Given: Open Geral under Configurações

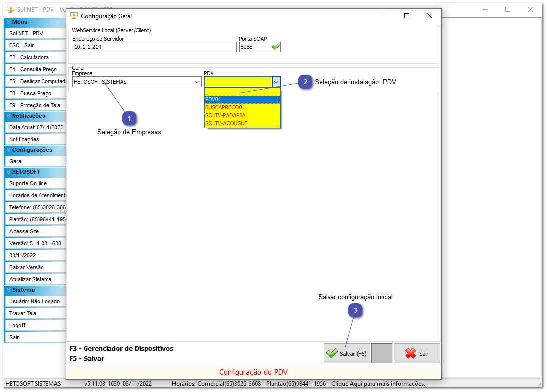Looking at the screenshot, I should (34, 162).
